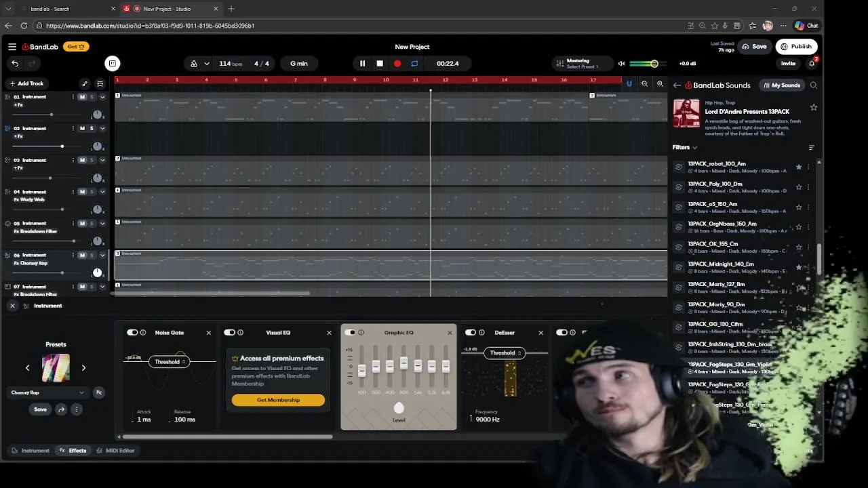The image size is (868, 488).
Task: Switch to the Instrument tab
Action: pyautogui.click(x=31, y=451)
